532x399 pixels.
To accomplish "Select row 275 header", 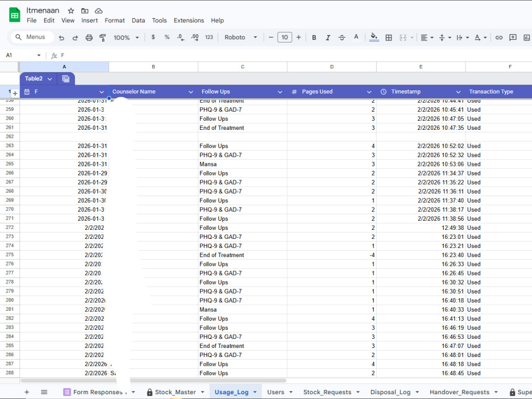I will point(10,255).
